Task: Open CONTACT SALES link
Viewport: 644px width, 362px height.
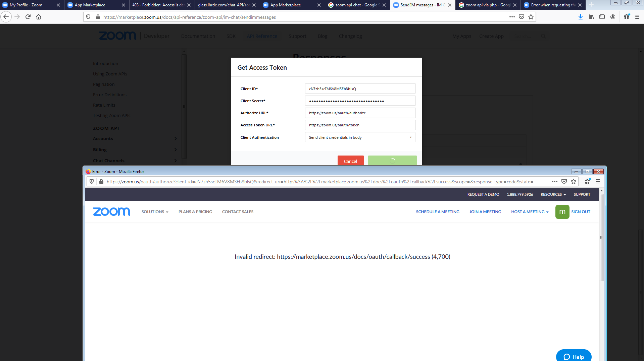Action: (238, 212)
